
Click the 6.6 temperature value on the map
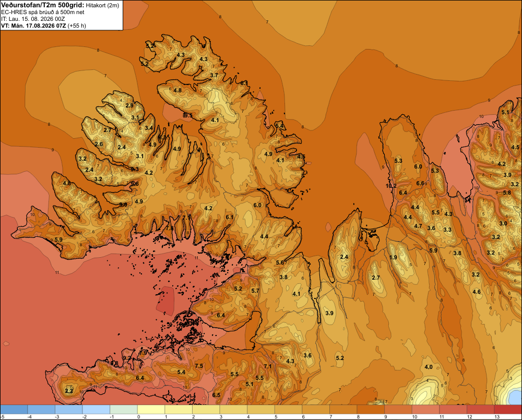point(420,183)
